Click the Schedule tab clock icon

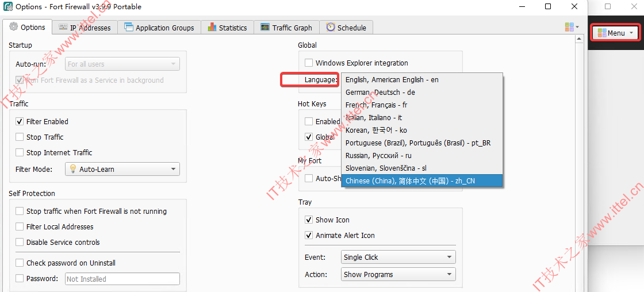pos(331,26)
